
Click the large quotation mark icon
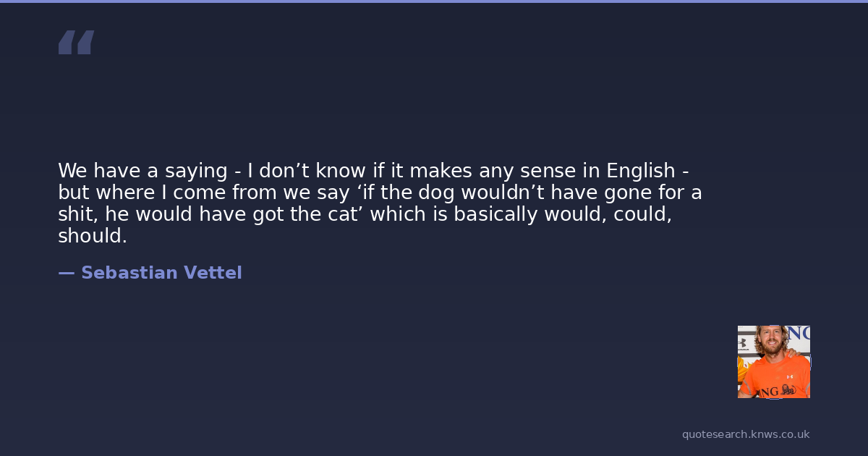coord(76,43)
